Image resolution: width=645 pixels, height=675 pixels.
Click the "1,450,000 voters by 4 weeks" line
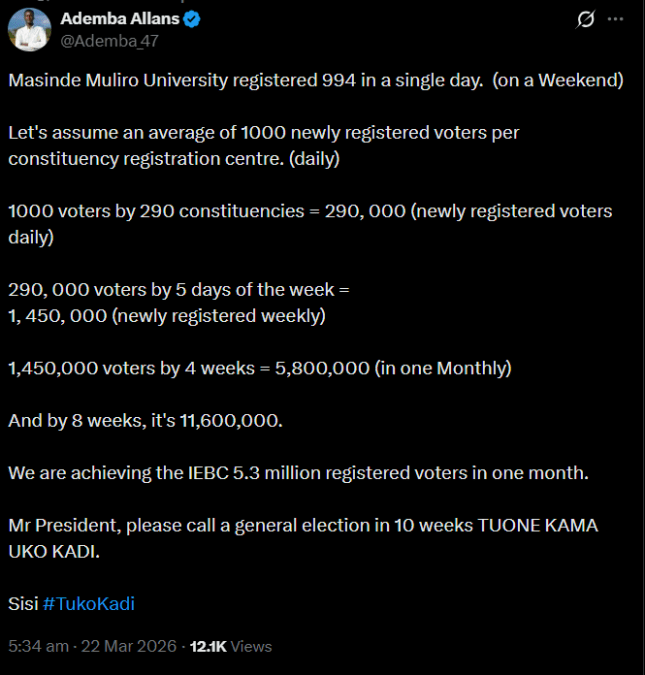tap(260, 368)
